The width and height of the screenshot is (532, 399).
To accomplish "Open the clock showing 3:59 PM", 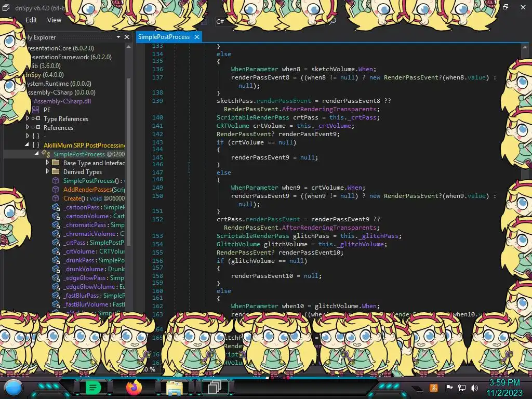I will [x=504, y=382].
